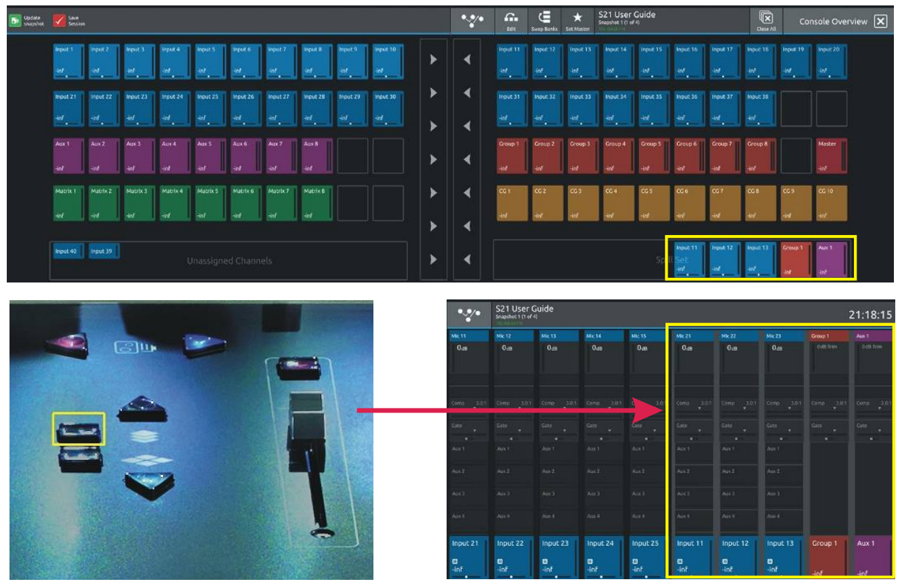Select the green Matrix 1 tile
Viewport: 900px width, 588px height.
(69, 203)
